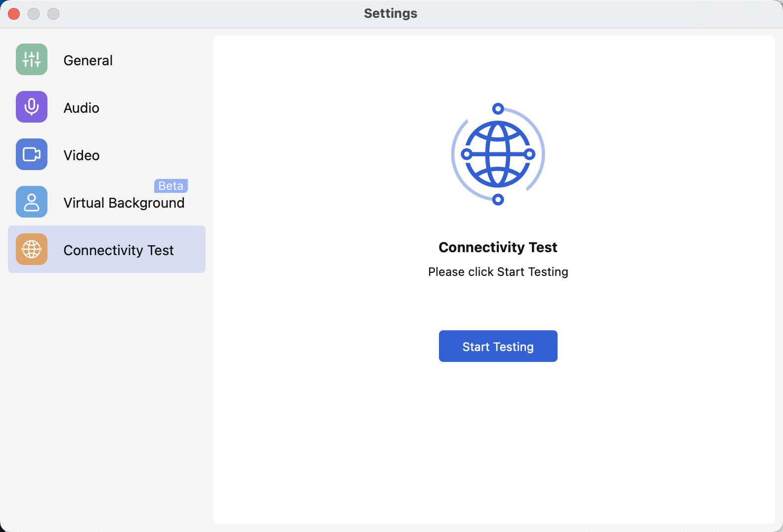Select the Connectivity Test sidebar label
The image size is (783, 532).
click(119, 250)
